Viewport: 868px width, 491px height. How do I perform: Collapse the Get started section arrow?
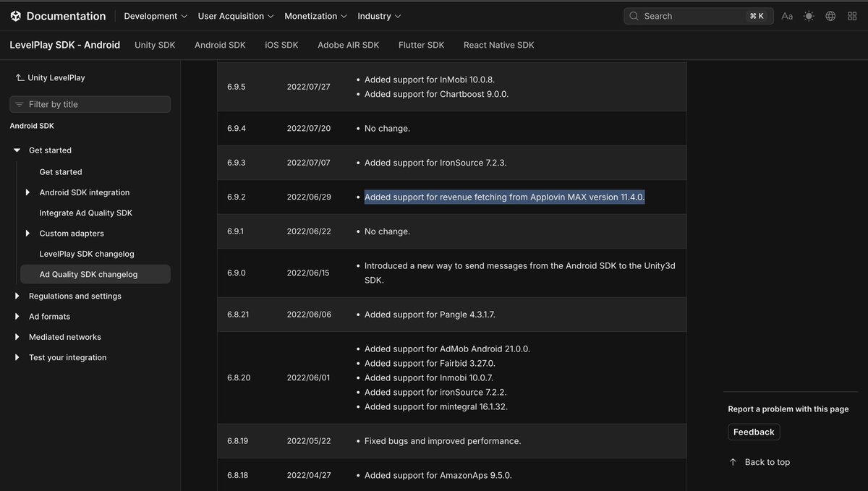(x=17, y=150)
